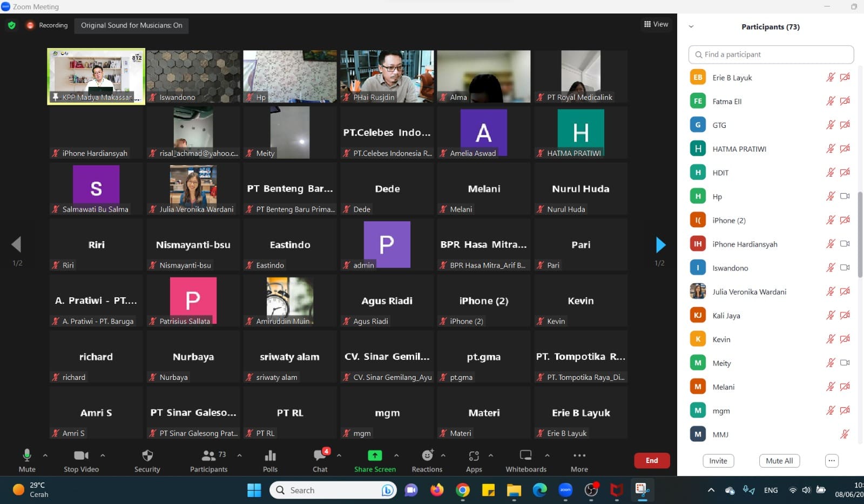Screen dimensions: 864x504
Task: Click the Mute All button
Action: click(x=779, y=461)
